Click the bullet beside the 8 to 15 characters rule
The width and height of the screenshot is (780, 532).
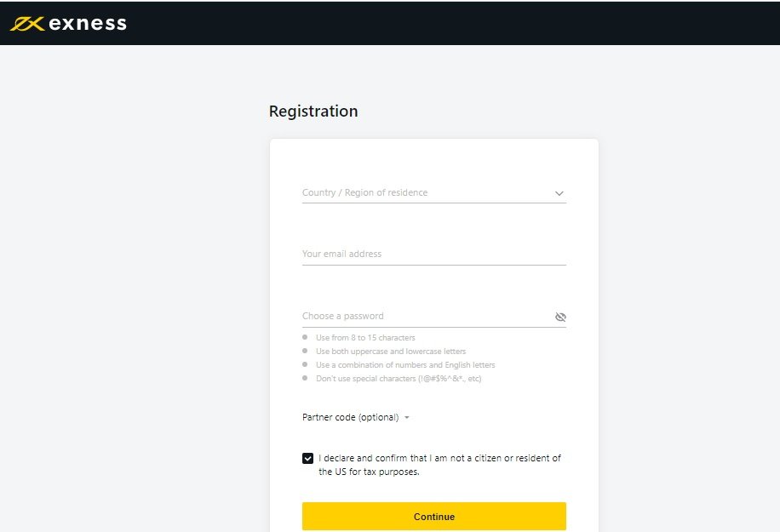[x=305, y=338]
